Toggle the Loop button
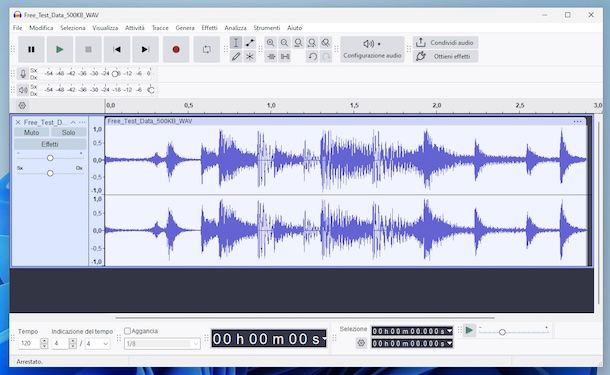610x375 pixels. click(207, 49)
